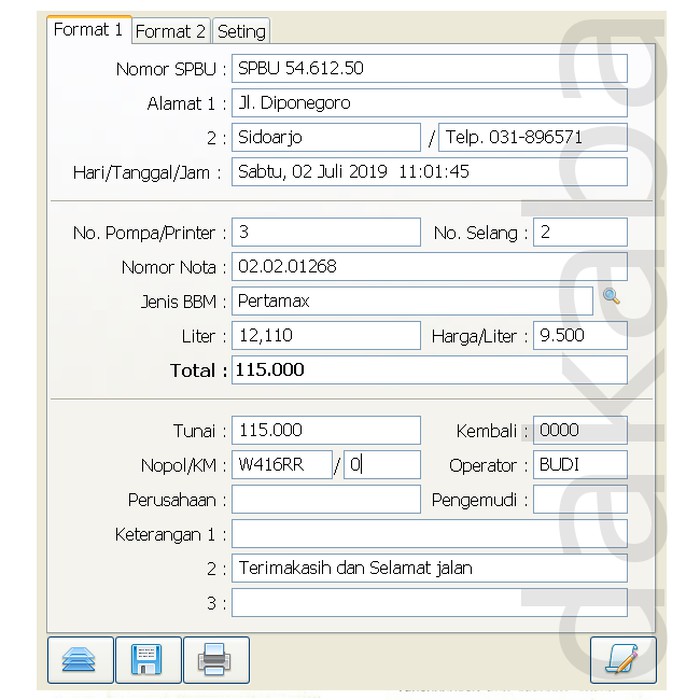Select the Format 1 tab

pos(88,30)
